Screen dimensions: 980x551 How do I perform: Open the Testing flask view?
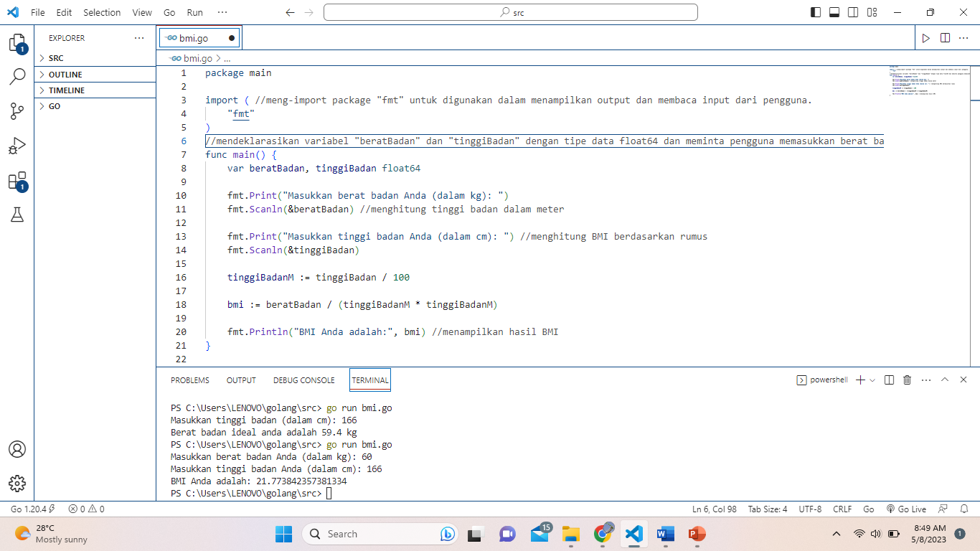point(17,215)
